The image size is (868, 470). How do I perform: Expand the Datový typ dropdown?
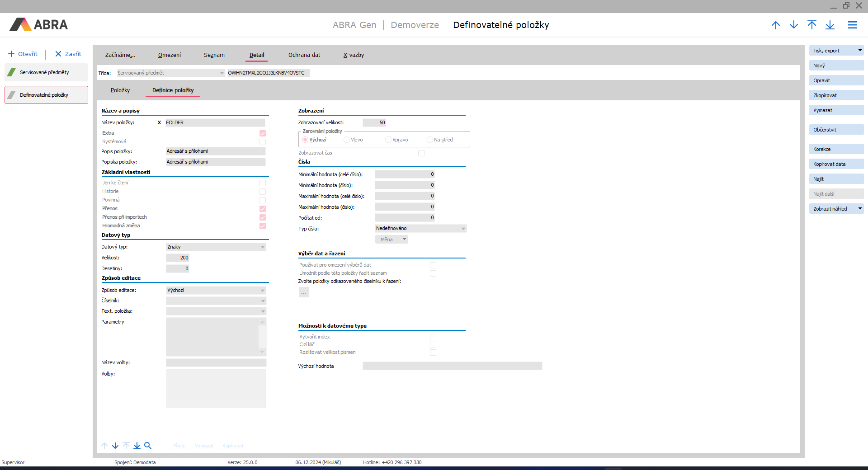263,247
